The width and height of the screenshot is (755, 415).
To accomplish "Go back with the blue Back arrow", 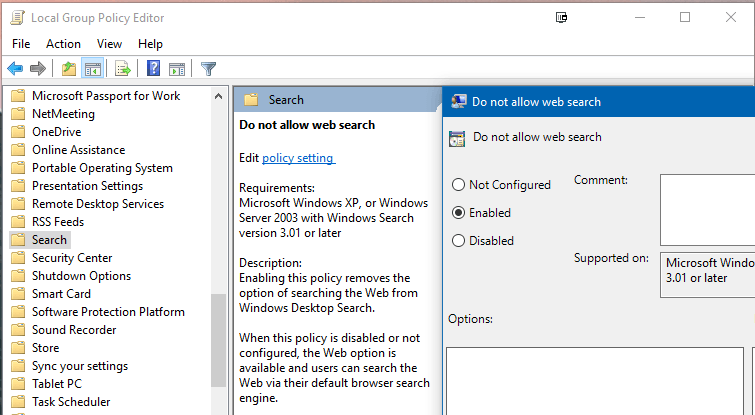I will point(15,69).
